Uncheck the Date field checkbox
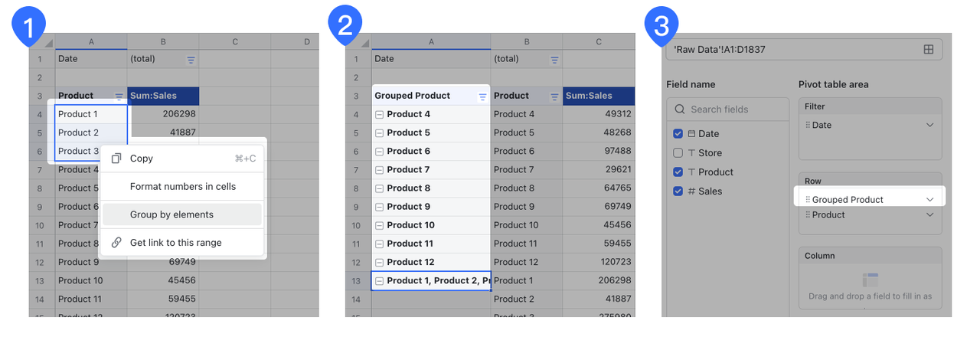Viewport: 980px width, 350px height. [x=678, y=134]
